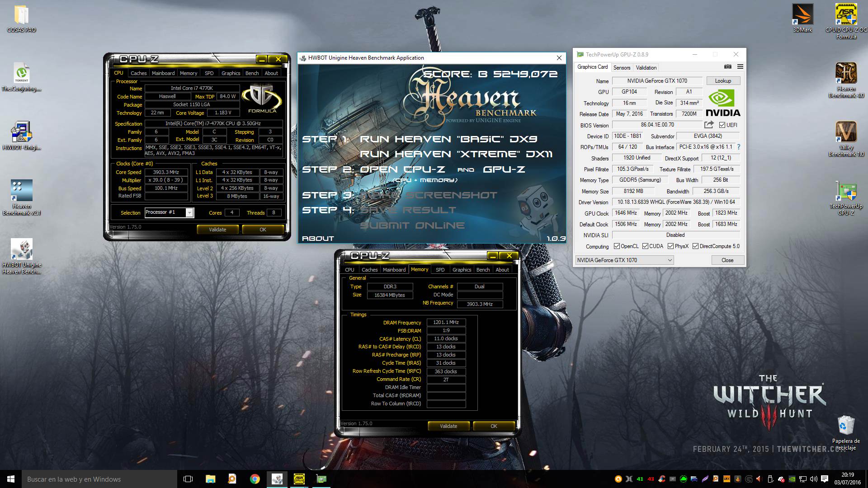The image size is (868, 488).
Task: Select the HWBOT-Unigi installer desktop icon
Action: tap(21, 136)
